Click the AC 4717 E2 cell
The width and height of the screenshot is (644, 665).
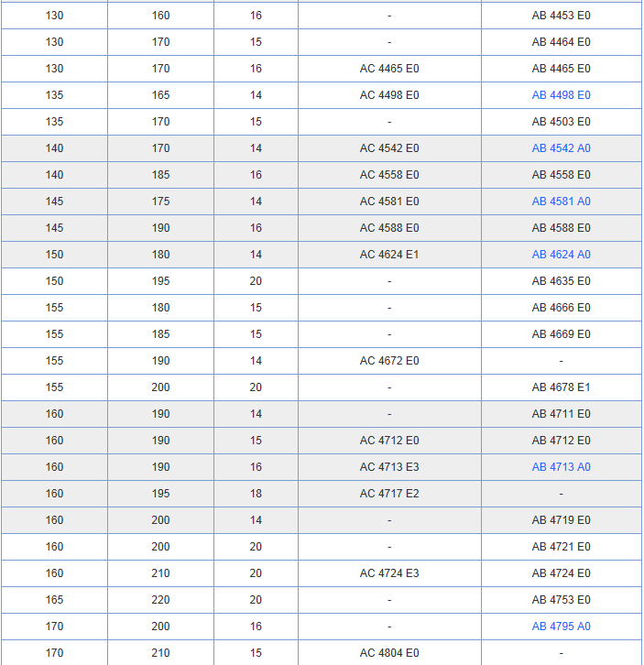click(x=389, y=494)
